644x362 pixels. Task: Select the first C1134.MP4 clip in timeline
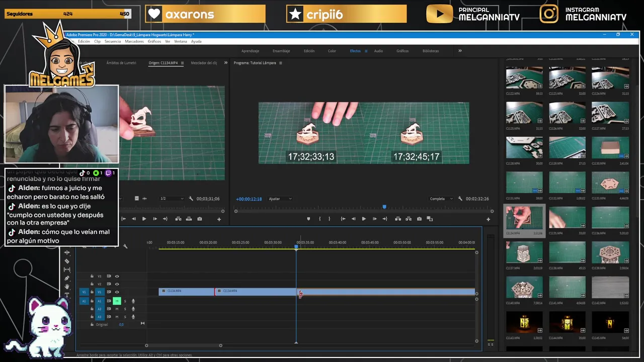pyautogui.click(x=187, y=292)
